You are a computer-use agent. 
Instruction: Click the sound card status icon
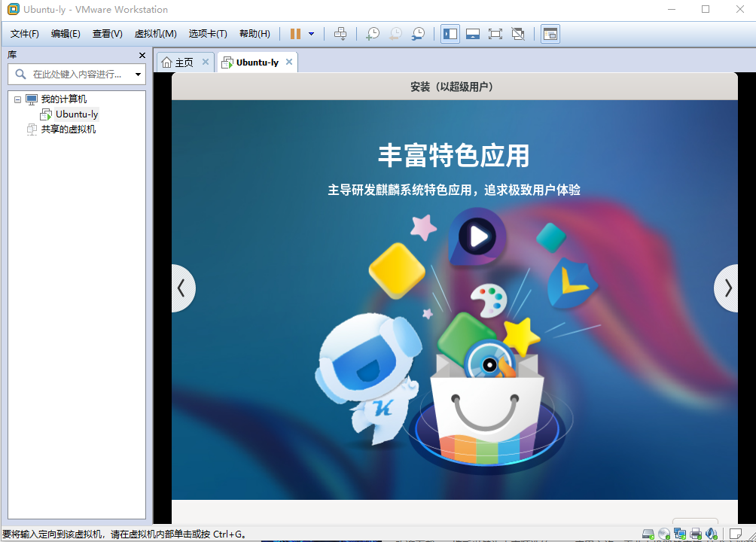click(x=712, y=534)
